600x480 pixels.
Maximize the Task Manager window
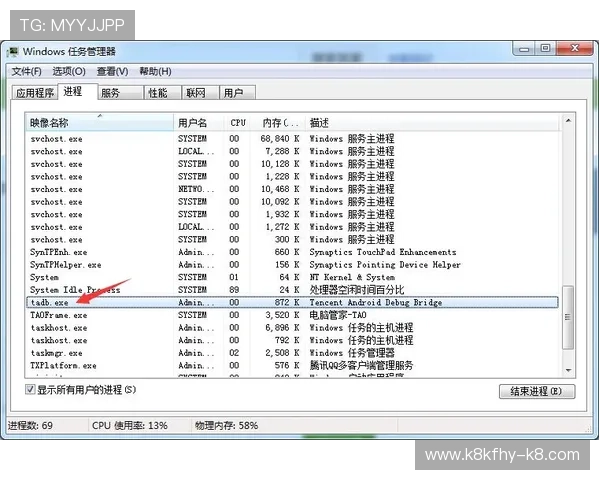(x=546, y=49)
